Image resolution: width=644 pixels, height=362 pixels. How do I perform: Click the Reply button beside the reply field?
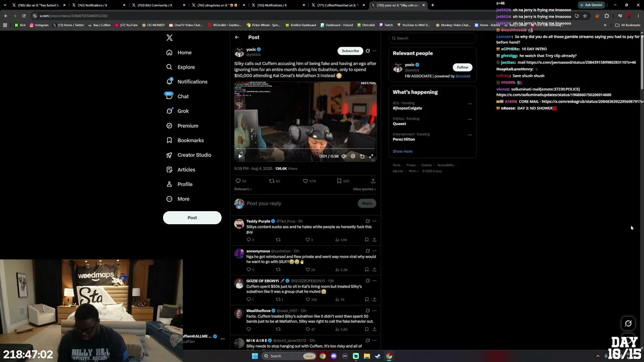[x=367, y=203]
